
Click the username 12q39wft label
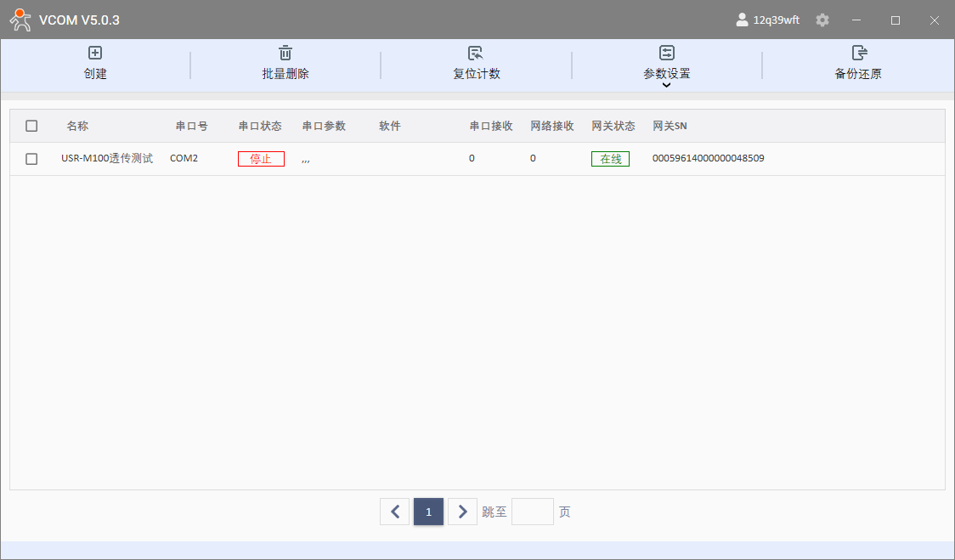pos(776,20)
